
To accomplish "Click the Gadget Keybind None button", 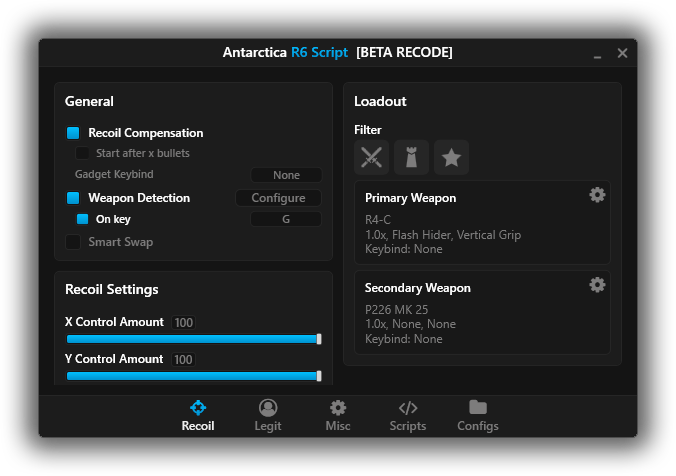I will 286,175.
